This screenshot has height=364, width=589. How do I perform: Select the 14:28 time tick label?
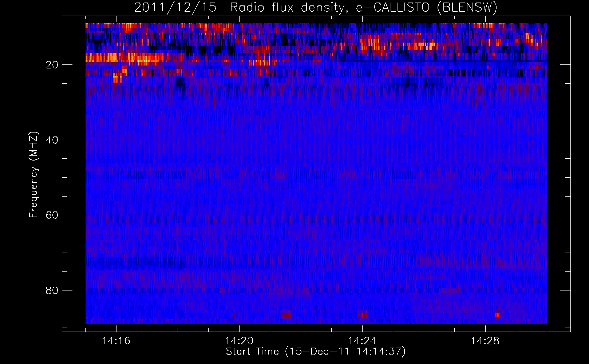[x=485, y=341]
